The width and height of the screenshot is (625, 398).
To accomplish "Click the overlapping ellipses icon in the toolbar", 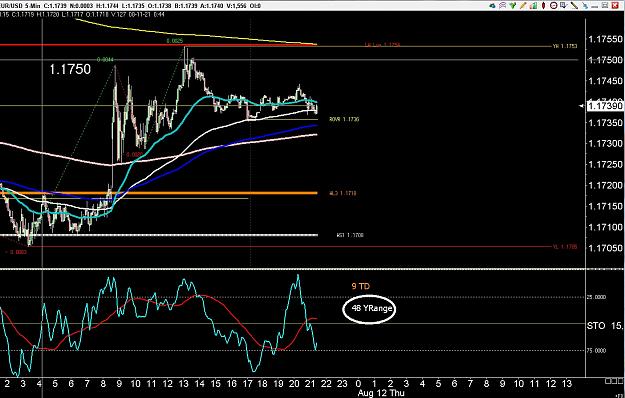I will click(503, 6).
